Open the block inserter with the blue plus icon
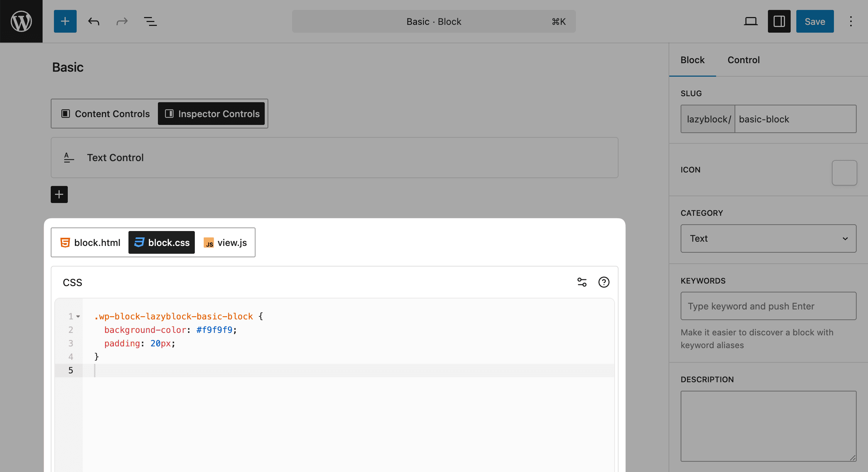The width and height of the screenshot is (868, 472). pos(65,21)
